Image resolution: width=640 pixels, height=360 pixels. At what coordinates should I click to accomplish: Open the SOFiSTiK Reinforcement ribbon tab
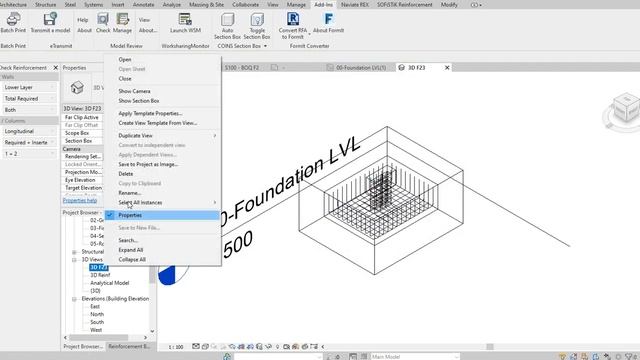tap(404, 4)
